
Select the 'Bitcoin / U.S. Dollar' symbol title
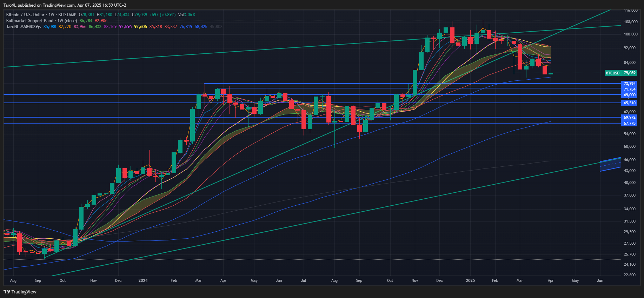(x=25, y=15)
